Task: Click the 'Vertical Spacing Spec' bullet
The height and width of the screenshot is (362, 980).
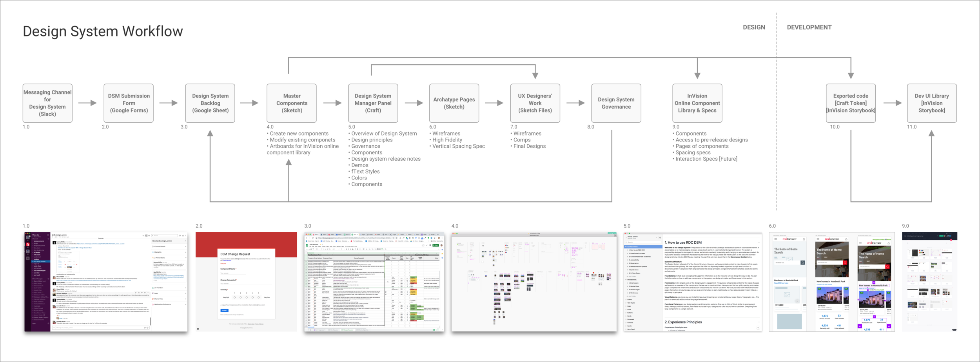Action: coord(457,146)
